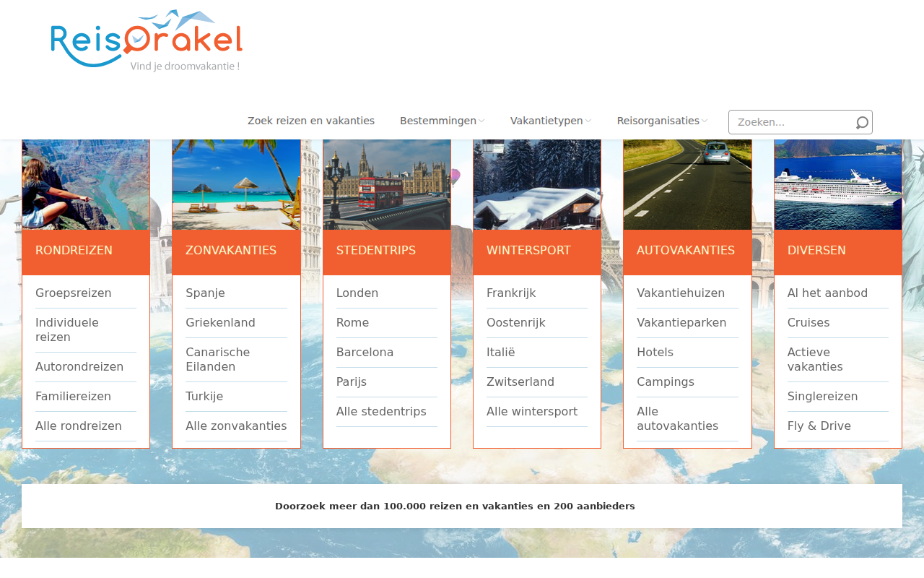This screenshot has width=924, height=578.
Task: Open the Rondreizen canyon thumbnail
Action: (x=86, y=184)
